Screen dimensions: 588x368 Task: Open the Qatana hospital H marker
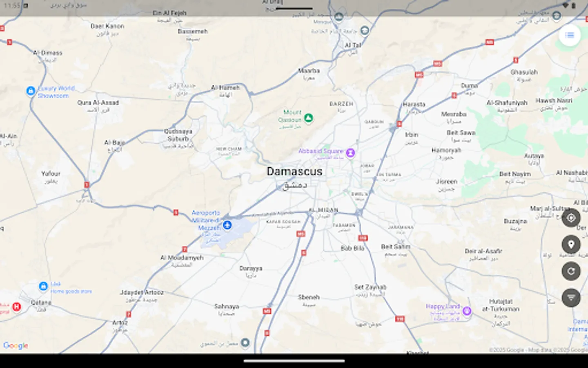click(x=16, y=307)
